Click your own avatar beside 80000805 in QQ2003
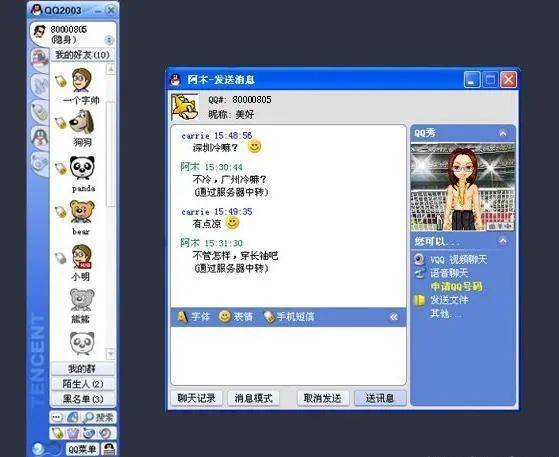The width and height of the screenshot is (559, 457). 39,32
